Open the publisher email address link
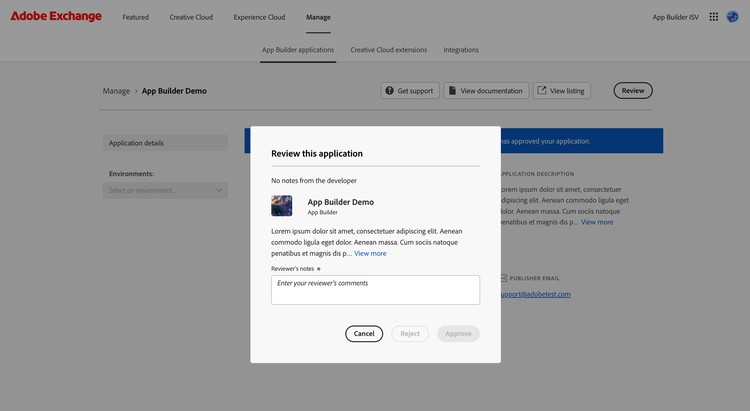 tap(536, 294)
